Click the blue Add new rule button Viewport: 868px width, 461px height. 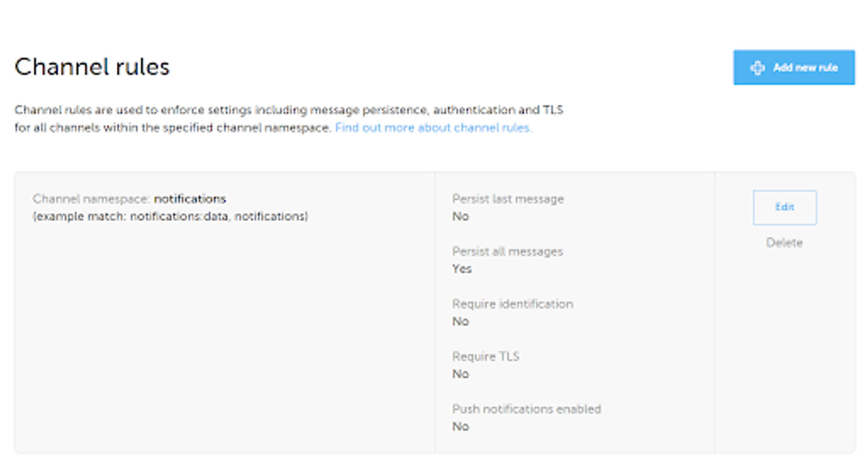794,67
